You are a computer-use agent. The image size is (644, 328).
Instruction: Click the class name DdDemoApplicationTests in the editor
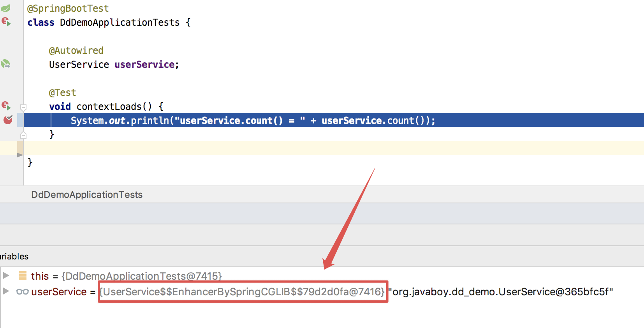point(120,22)
